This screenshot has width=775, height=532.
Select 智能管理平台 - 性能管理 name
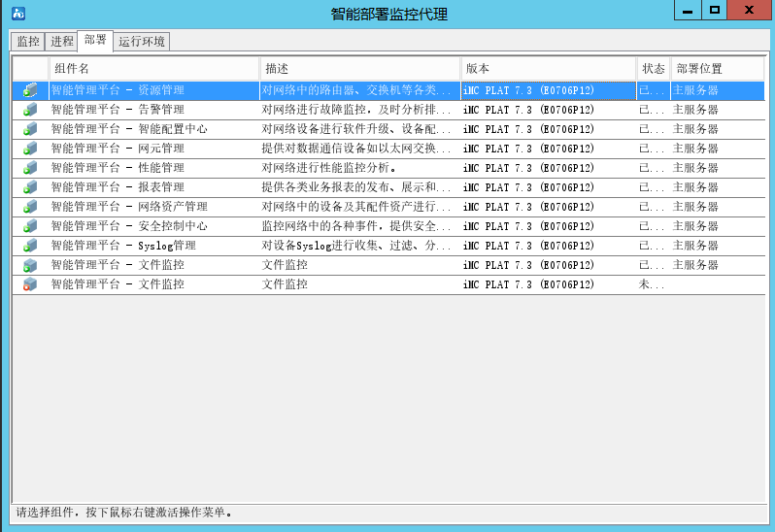point(118,168)
